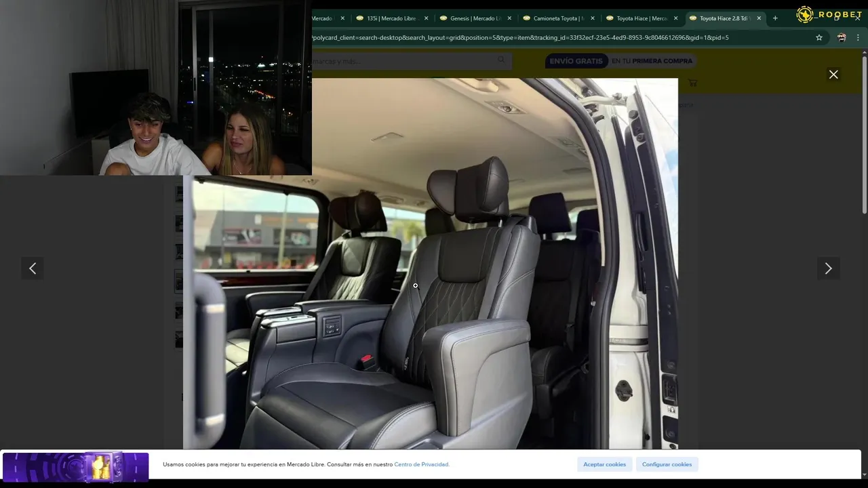
Task: Show the previous gallery photo
Action: pyautogui.click(x=33, y=268)
